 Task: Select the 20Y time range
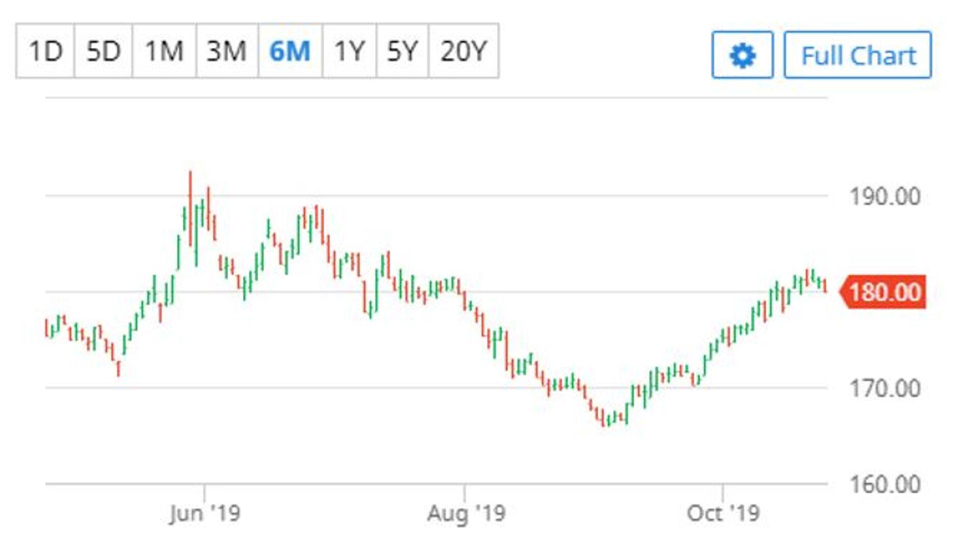[x=463, y=51]
